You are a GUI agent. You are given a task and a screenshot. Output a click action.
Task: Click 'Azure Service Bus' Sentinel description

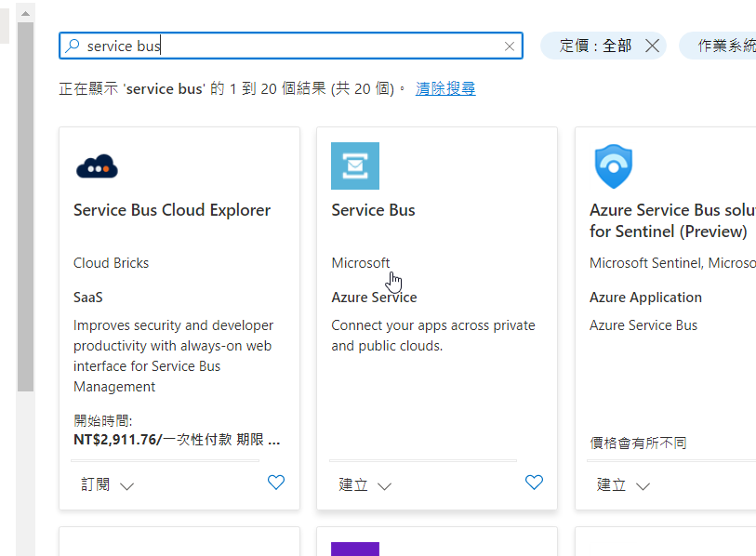coord(643,325)
